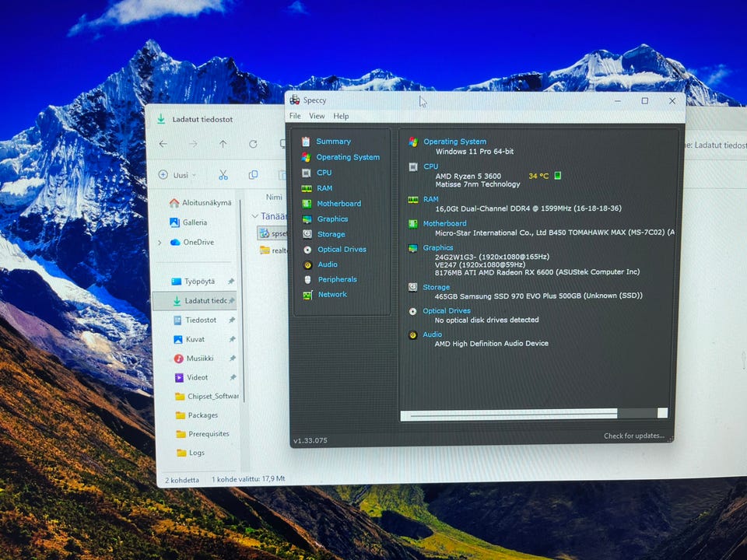Open Prerequisites folder in Explorer sidebar

click(x=203, y=434)
